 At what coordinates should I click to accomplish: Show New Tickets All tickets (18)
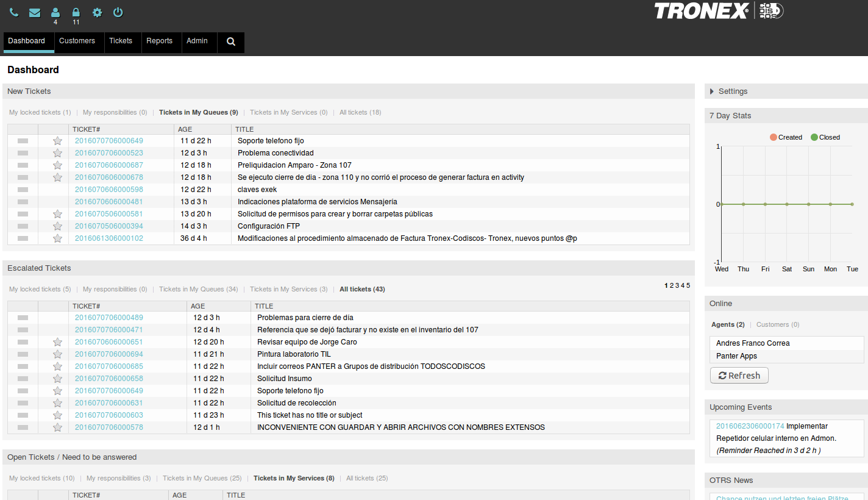(x=360, y=113)
